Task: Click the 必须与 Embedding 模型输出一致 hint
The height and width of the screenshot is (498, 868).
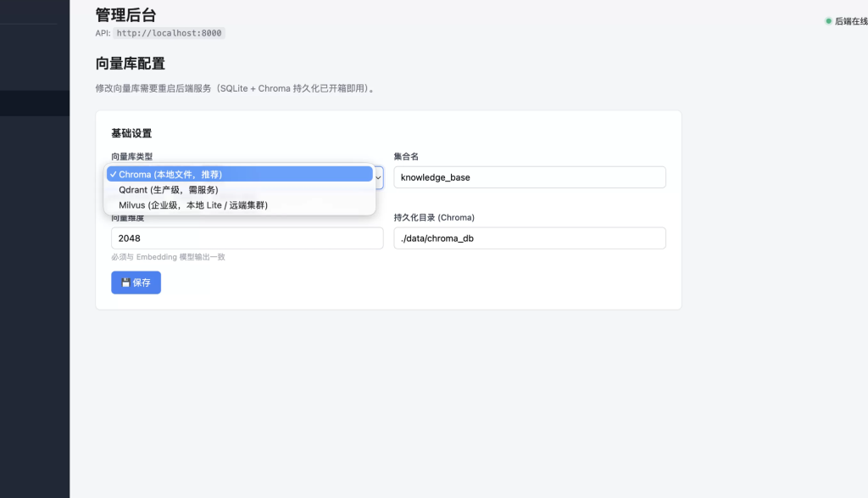Action: click(169, 257)
